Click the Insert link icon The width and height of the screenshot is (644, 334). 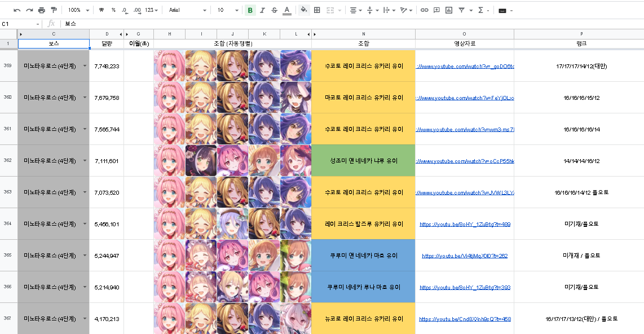424,10
